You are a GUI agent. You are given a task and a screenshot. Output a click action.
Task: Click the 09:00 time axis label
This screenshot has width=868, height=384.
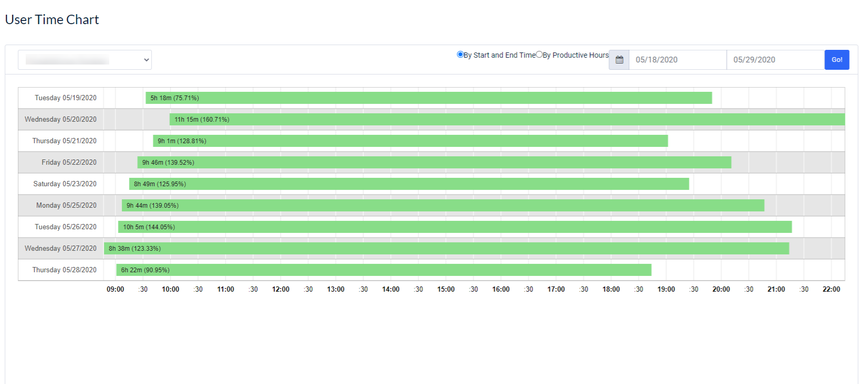[x=116, y=290]
